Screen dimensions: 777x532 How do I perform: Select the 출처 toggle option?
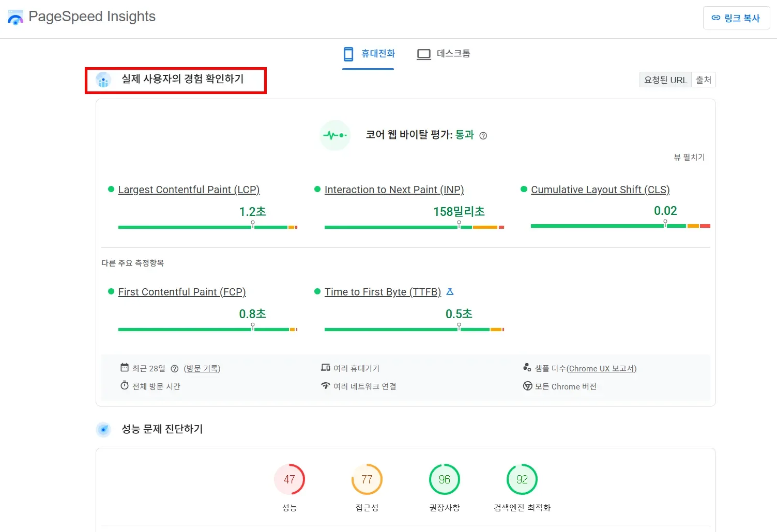point(703,80)
